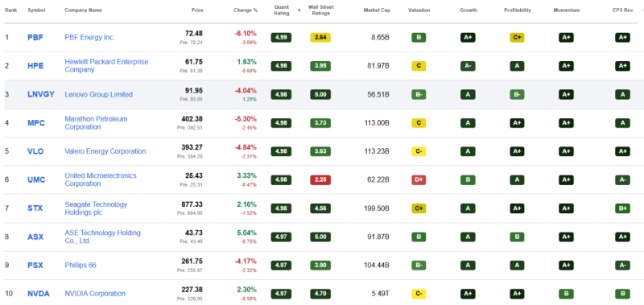The height and width of the screenshot is (305, 644).
Task: Sort by the EPS Rev. column header
Action: coord(622,10)
